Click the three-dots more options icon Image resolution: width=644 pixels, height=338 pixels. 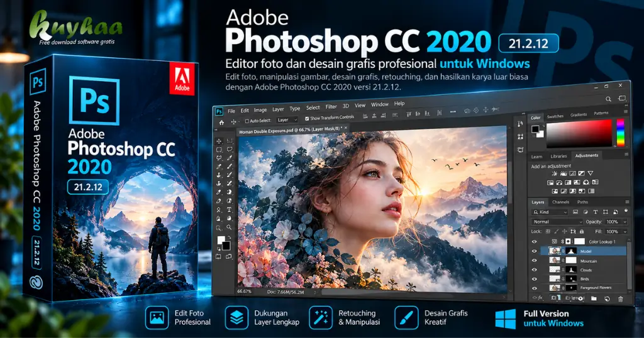(x=453, y=112)
